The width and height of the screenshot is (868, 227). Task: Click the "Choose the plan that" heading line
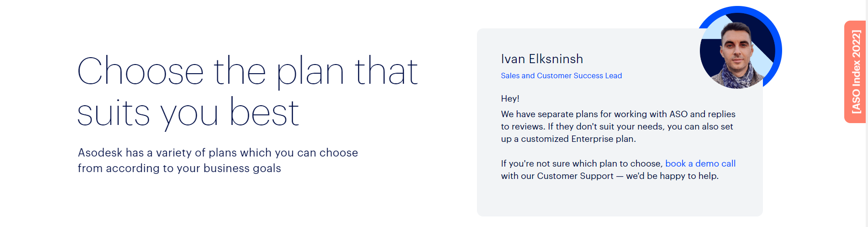[x=247, y=71]
